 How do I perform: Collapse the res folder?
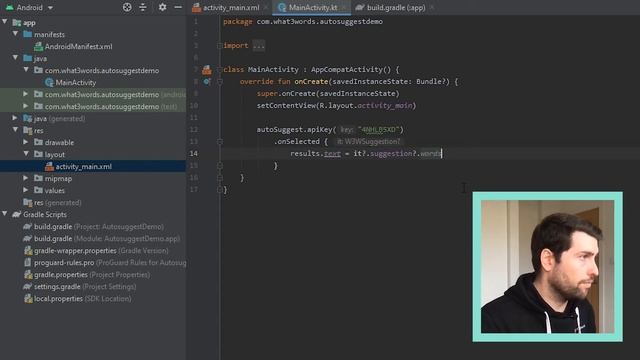coord(16,130)
